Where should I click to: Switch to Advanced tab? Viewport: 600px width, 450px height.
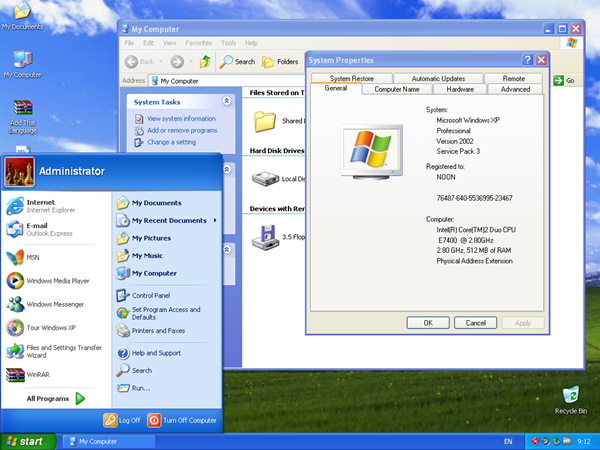coord(515,89)
